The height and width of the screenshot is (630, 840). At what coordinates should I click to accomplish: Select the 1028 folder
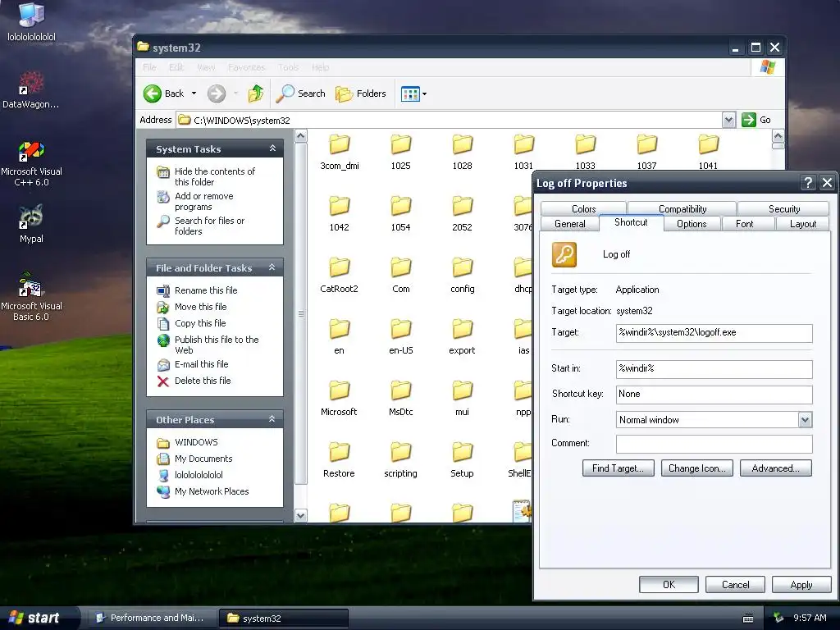point(463,152)
